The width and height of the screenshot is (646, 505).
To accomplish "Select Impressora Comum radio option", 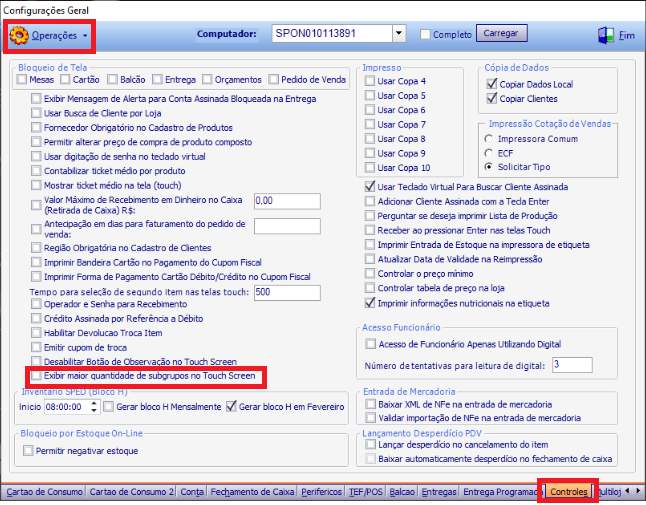I will [x=489, y=139].
